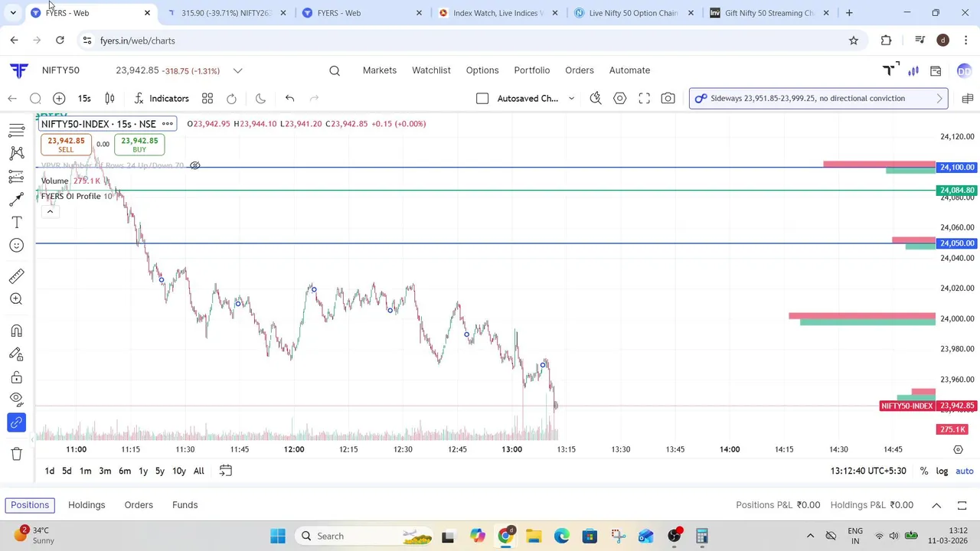Open the Indicators dialog
The height and width of the screenshot is (551, 980).
(162, 98)
